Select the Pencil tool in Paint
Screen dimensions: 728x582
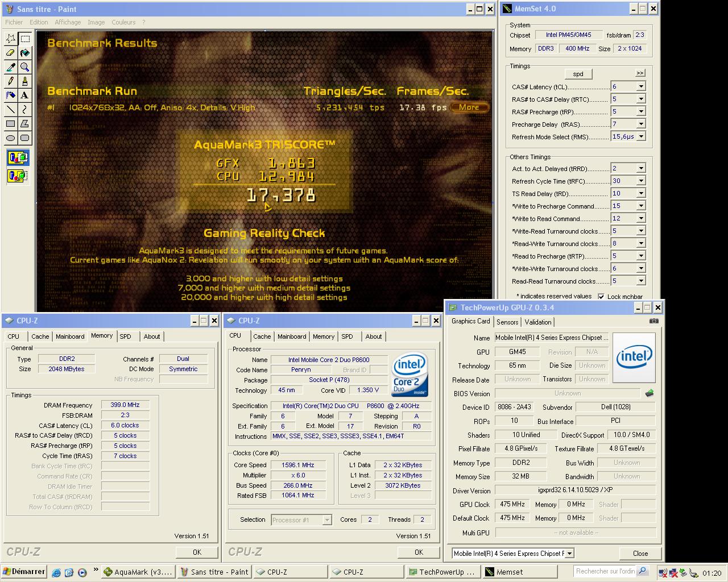pyautogui.click(x=10, y=81)
